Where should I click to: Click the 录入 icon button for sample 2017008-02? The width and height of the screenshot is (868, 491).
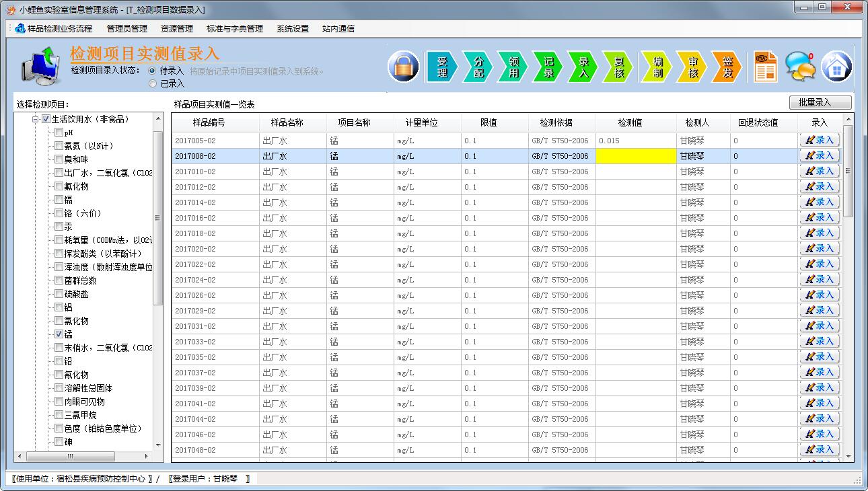tap(820, 155)
